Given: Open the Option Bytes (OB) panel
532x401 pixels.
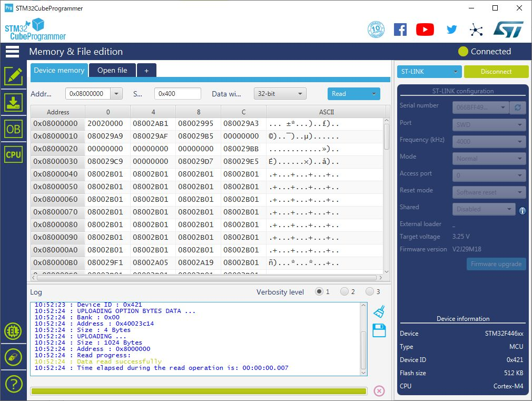Looking at the screenshot, I should tap(13, 129).
